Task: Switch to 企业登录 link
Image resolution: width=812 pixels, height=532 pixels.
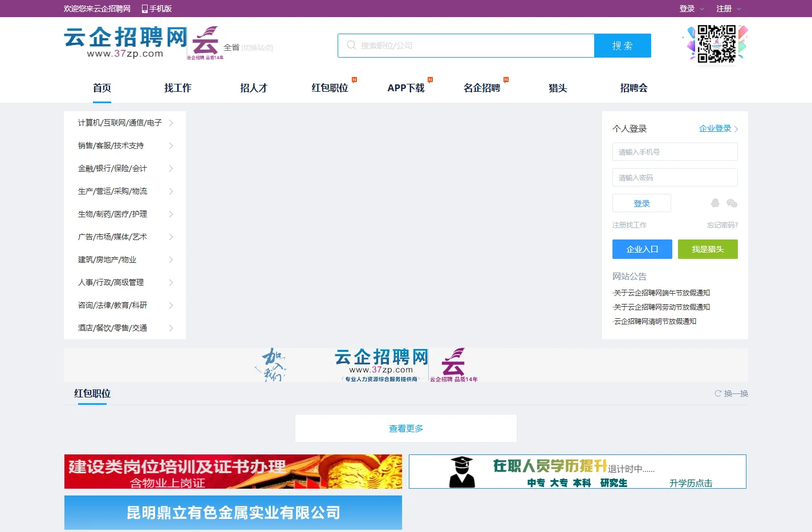Action: tap(718, 128)
